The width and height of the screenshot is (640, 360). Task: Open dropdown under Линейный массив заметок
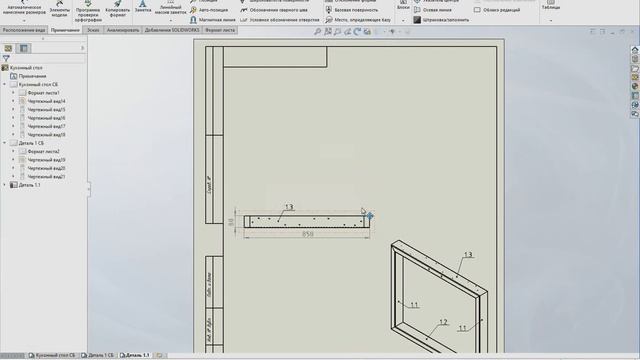pyautogui.click(x=171, y=20)
